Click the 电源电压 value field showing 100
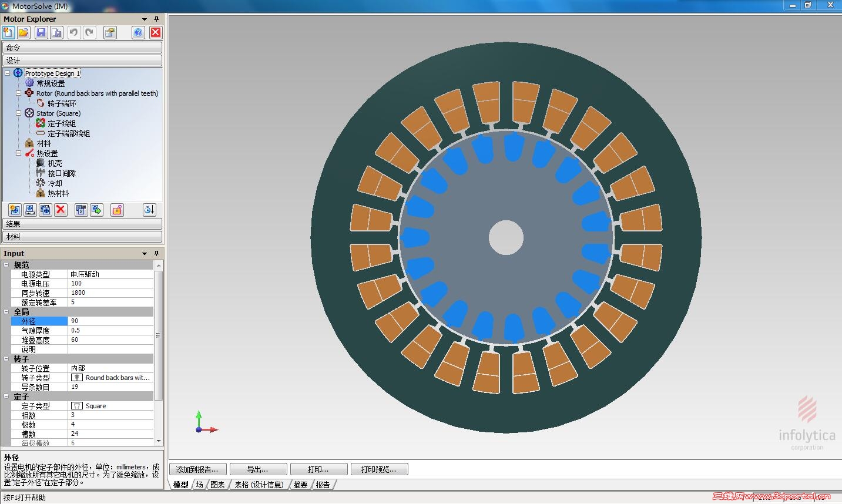 click(x=111, y=284)
